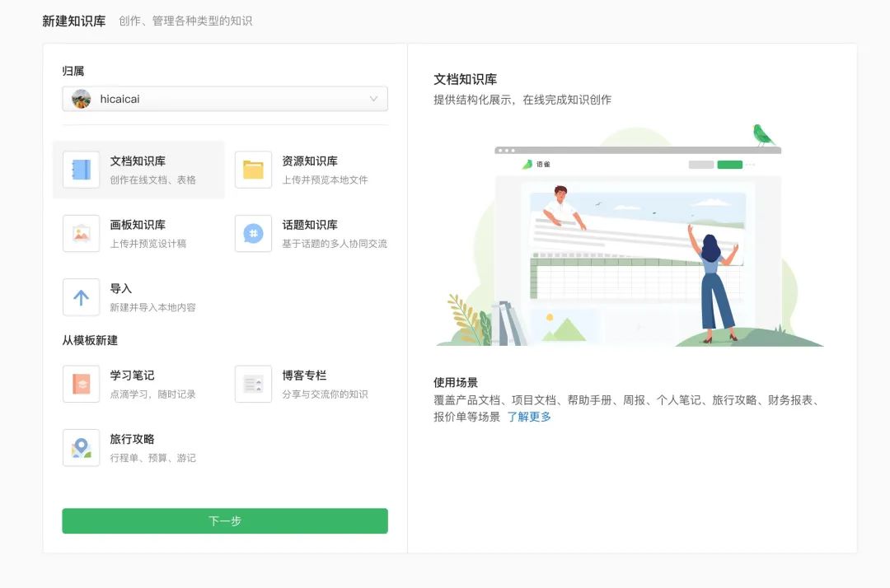Open the hicaicai owner selector

225,99
